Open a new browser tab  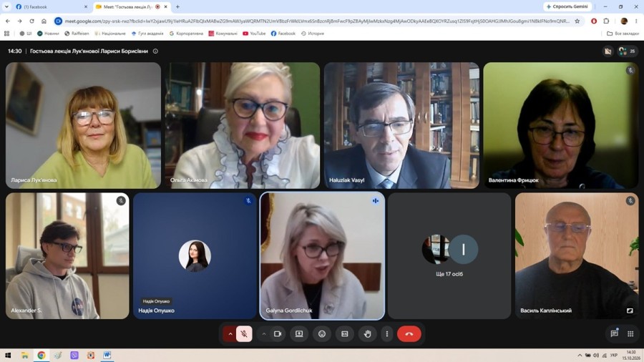[177, 6]
